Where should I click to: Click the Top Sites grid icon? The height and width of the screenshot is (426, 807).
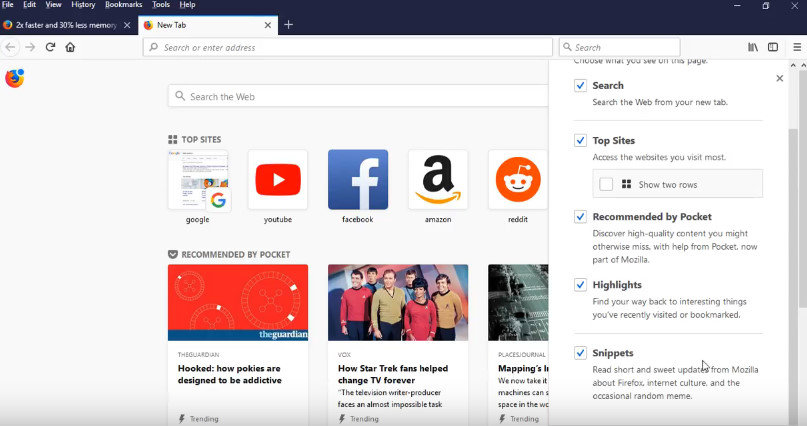(x=172, y=139)
